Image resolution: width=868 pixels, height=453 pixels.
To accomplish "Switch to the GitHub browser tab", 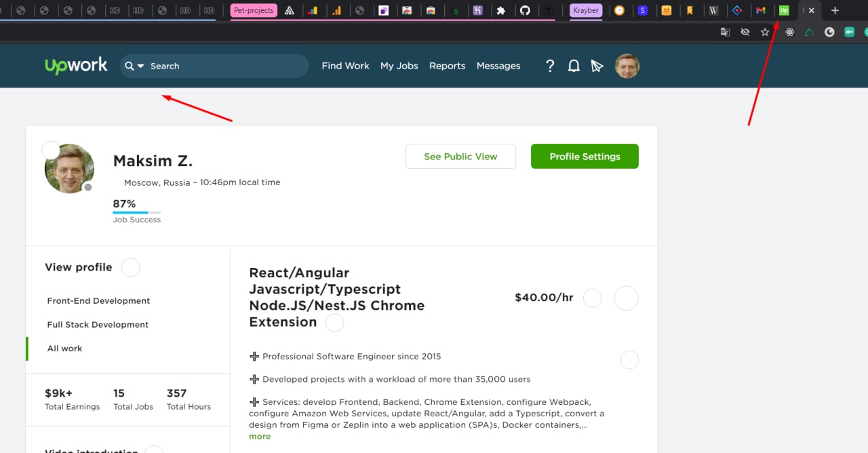I will pyautogui.click(x=524, y=11).
